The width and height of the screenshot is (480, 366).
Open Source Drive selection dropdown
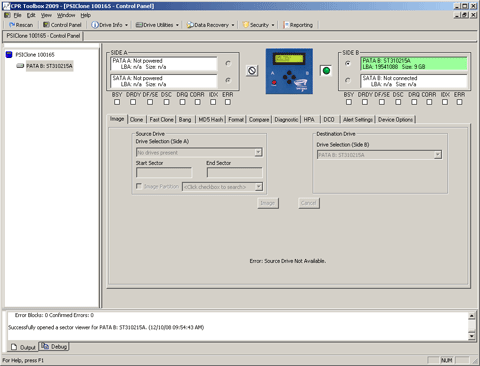pos(258,152)
